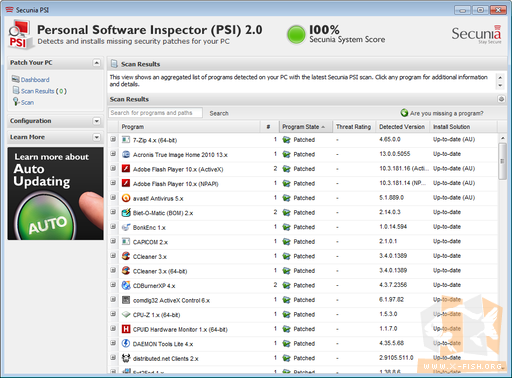The height and width of the screenshot is (378, 512).
Task: Sort by Program column header
Action: [189, 127]
